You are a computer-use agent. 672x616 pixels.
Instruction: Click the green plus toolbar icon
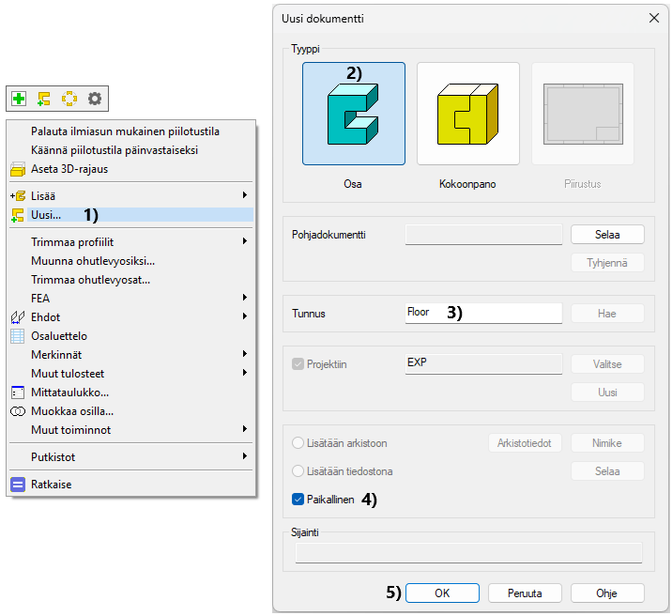pyautogui.click(x=19, y=98)
